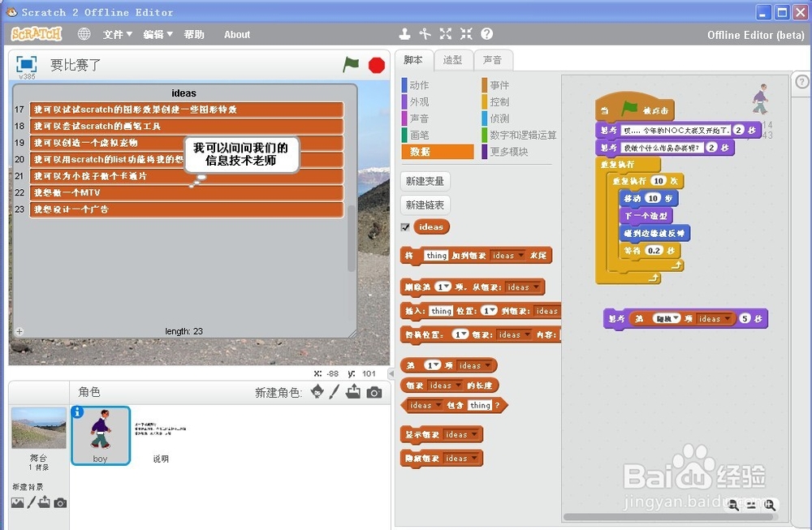Choose the shrink sprite tool
The image size is (812, 530).
point(465,34)
